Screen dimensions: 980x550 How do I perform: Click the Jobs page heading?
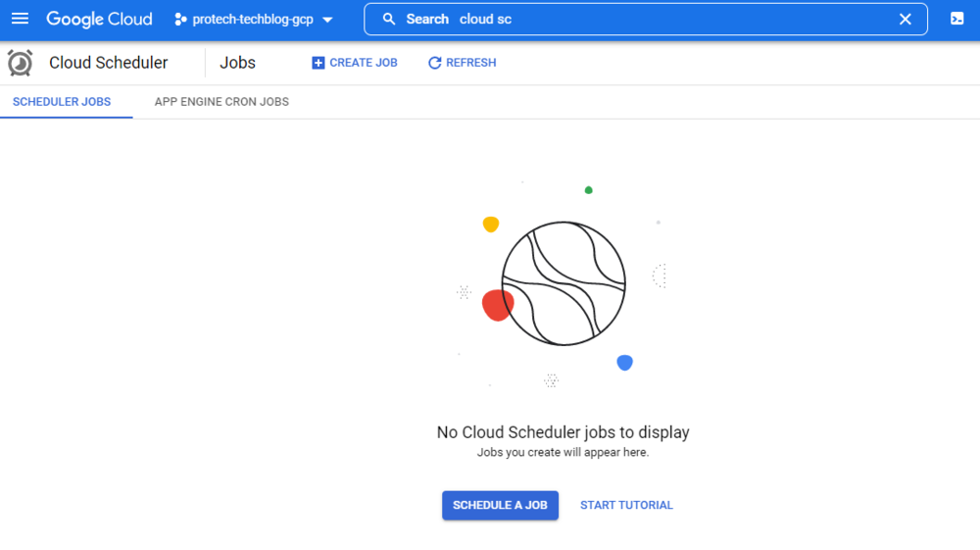[237, 63]
